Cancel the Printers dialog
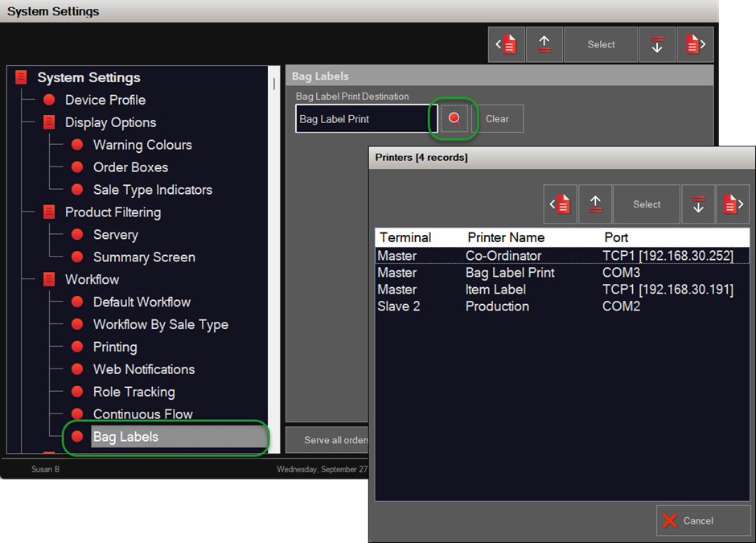Screen dimensions: 756x543 pyautogui.click(x=703, y=520)
